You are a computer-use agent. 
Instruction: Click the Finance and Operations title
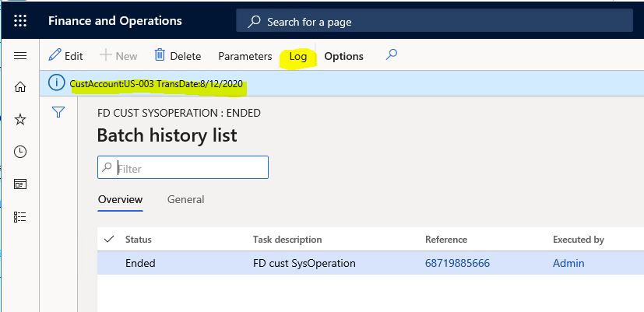[115, 21]
